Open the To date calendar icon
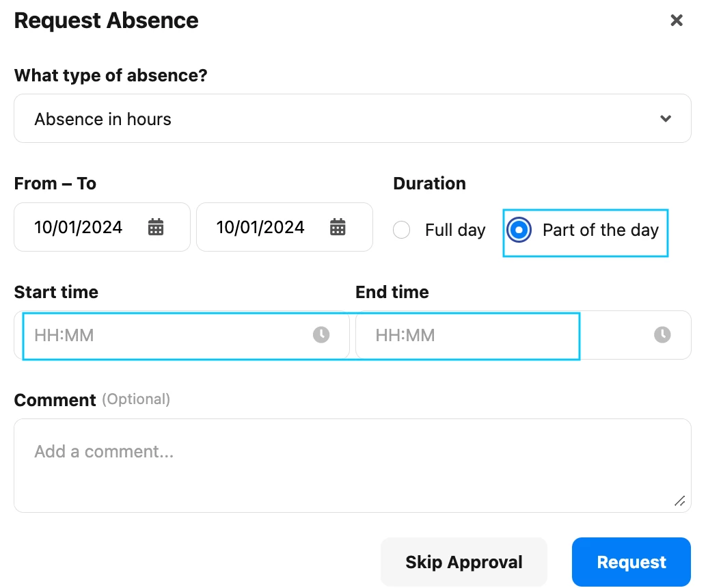The width and height of the screenshot is (708, 588). pos(338,227)
